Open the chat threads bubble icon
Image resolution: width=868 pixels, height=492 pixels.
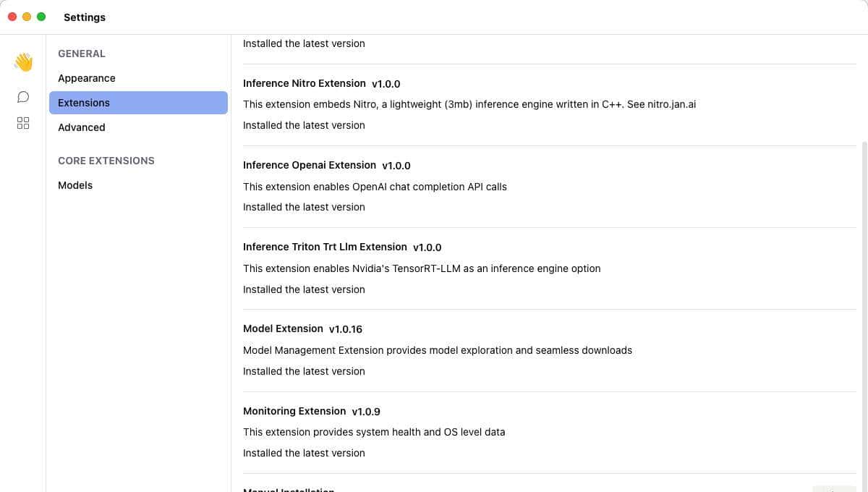coord(23,97)
